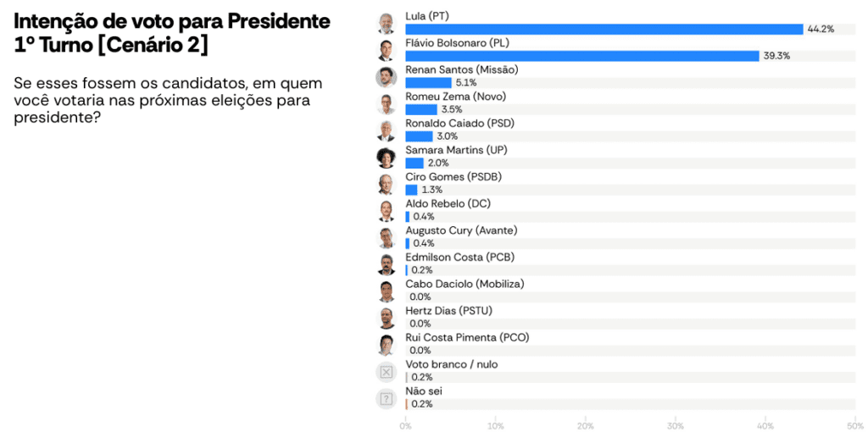This screenshot has width=868, height=443.
Task: Click the Hertz Dias (PSTU) label
Action: coord(448,311)
